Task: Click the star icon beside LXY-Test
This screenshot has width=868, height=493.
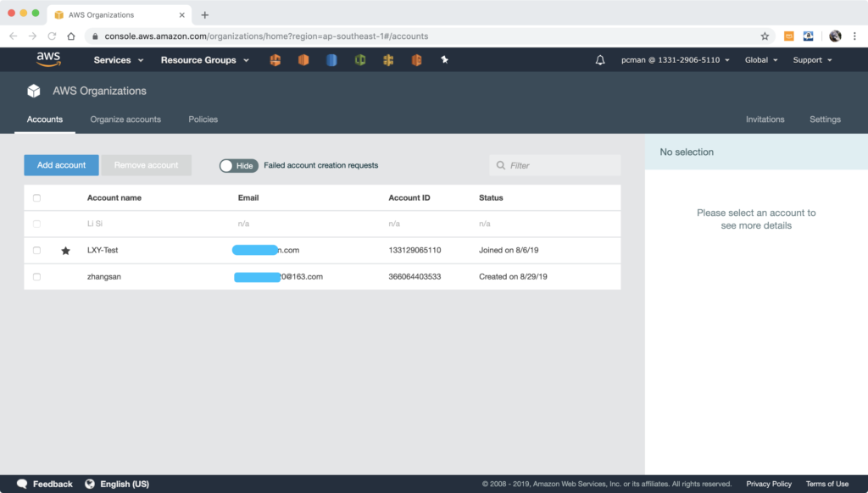Action: coord(65,251)
